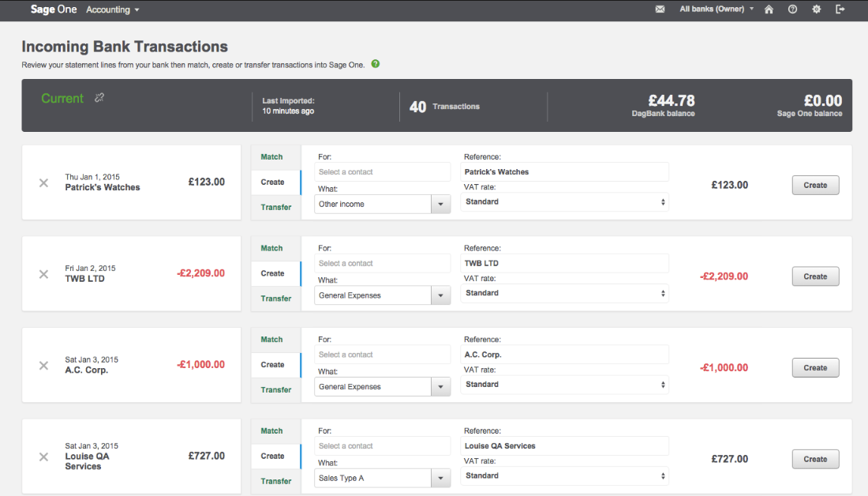Click the 40 Transactions count
The image size is (868, 496).
[444, 107]
